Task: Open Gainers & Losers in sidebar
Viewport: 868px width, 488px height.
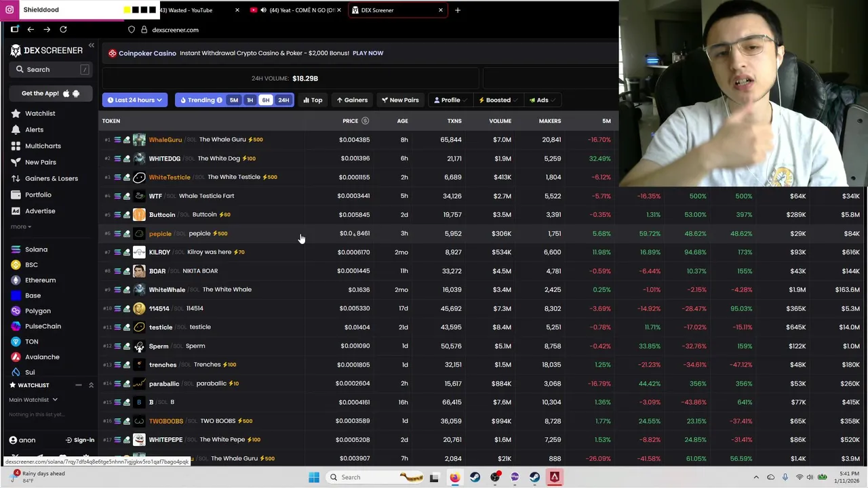Action: pyautogui.click(x=51, y=178)
